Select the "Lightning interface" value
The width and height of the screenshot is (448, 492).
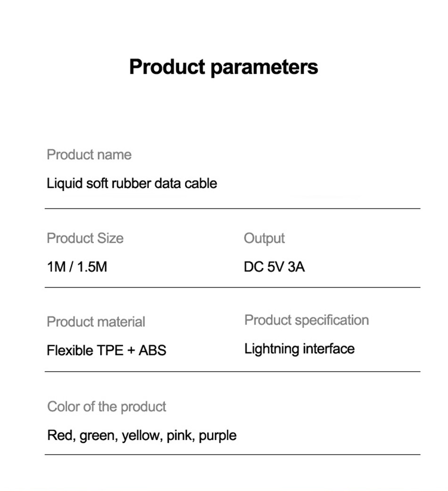[x=299, y=349]
